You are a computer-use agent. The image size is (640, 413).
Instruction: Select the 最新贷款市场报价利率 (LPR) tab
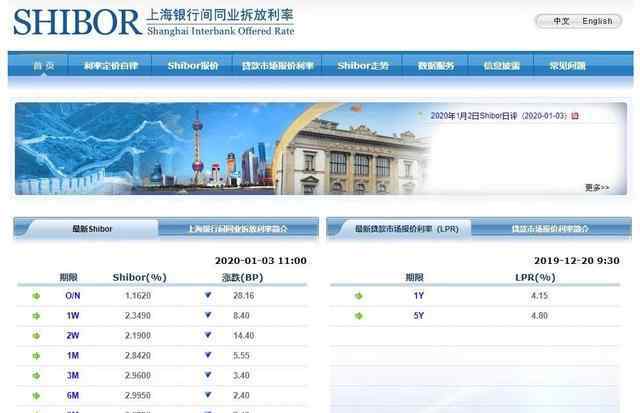tap(407, 229)
